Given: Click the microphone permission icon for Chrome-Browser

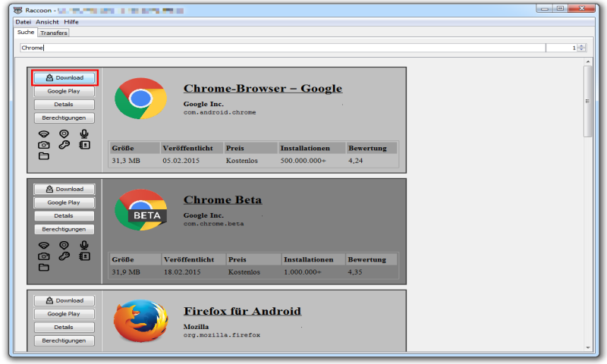Looking at the screenshot, I should click(x=84, y=133).
